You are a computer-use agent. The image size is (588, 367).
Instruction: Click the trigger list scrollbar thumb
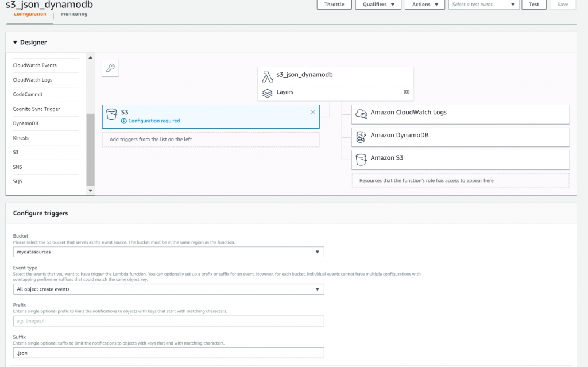(x=90, y=150)
